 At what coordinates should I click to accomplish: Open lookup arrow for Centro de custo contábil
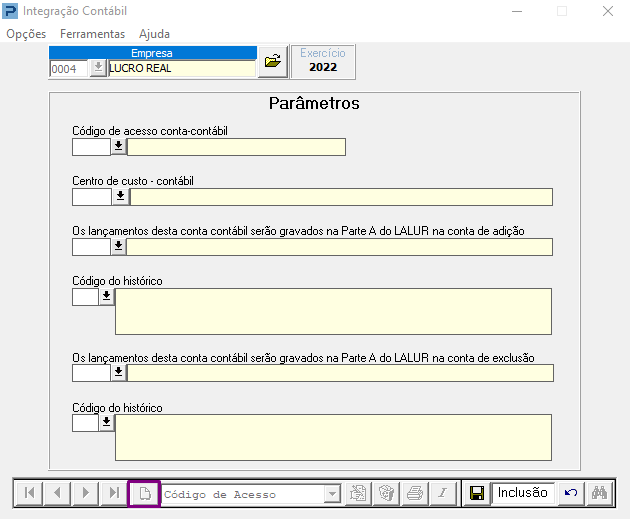click(120, 197)
